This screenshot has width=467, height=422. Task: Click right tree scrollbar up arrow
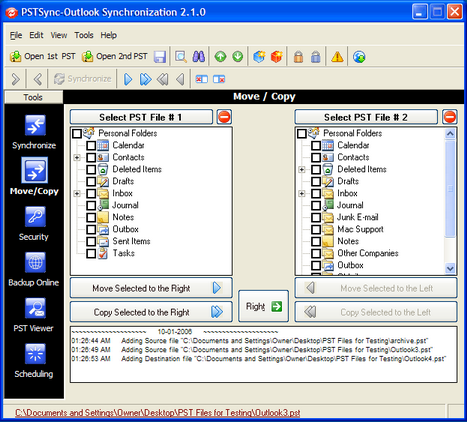(x=450, y=134)
